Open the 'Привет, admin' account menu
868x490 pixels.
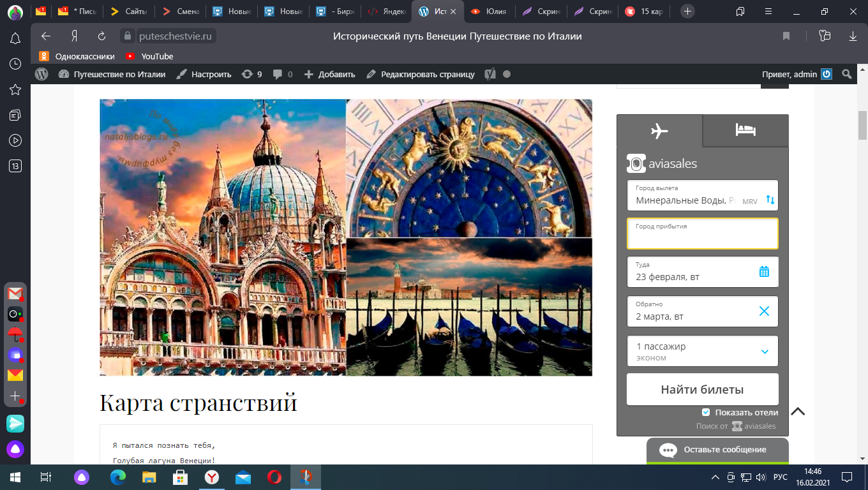pos(797,74)
